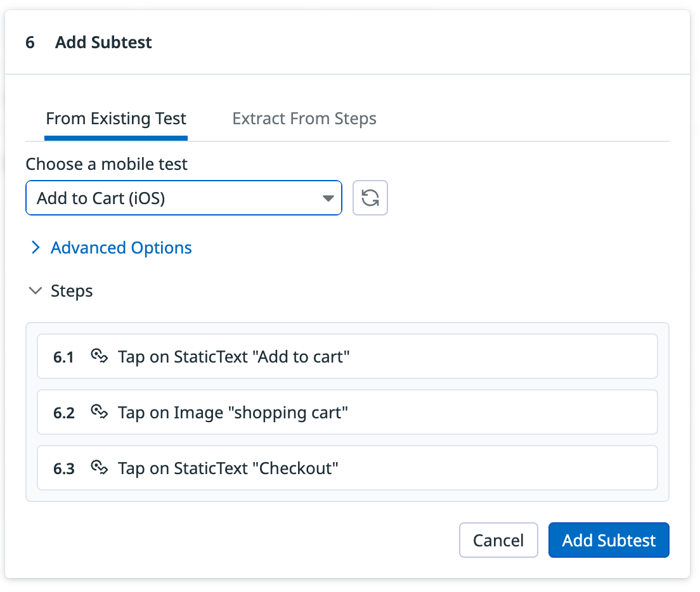
Task: Switch to the Extract From Steps tab
Action: pyautogui.click(x=304, y=119)
